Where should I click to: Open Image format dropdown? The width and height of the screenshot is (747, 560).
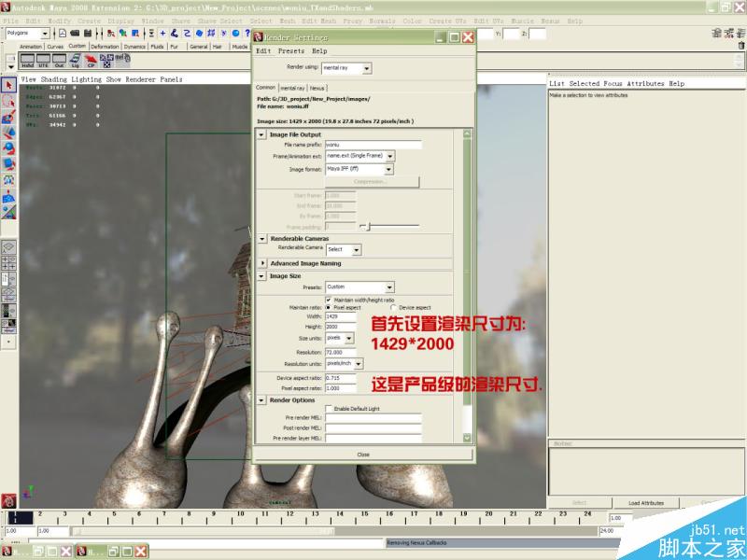point(359,169)
